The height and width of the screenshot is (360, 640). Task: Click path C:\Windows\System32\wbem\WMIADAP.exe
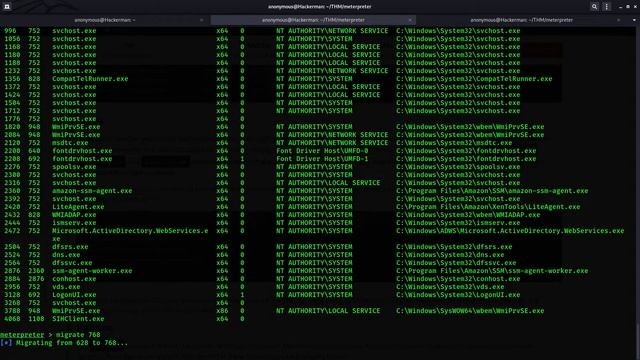pos(468,215)
